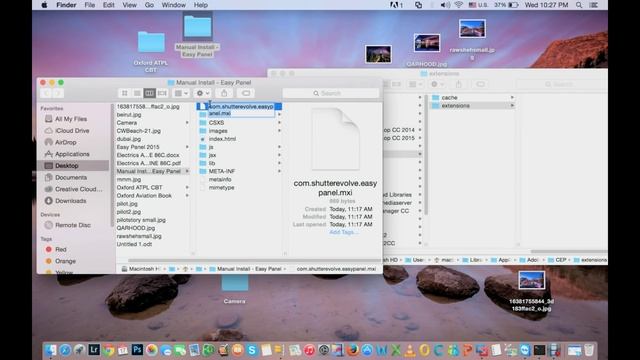Open the js folder
The width and height of the screenshot is (640, 360).
coord(211,147)
